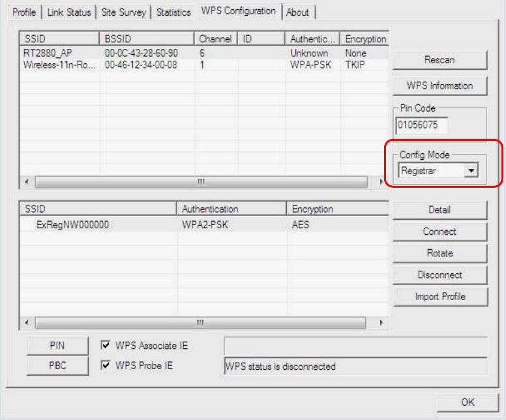Click left arrow of lower list scrollbar
506x420 pixels.
coord(27,323)
